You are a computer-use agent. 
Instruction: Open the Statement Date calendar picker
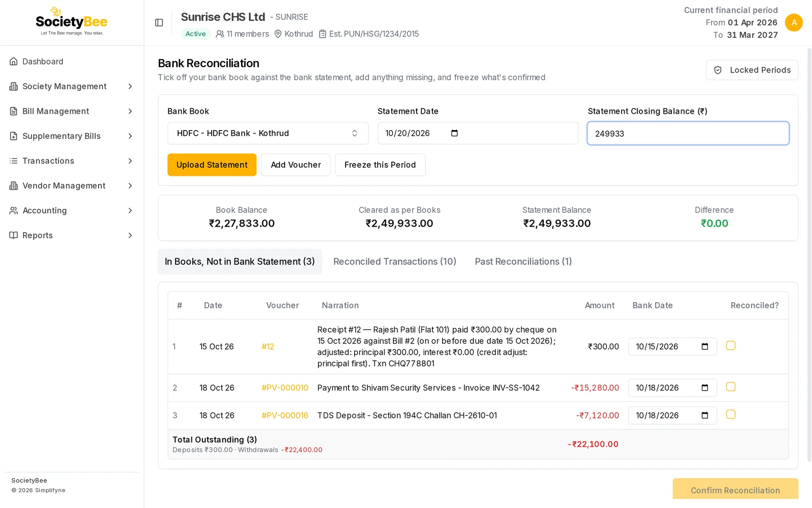click(454, 133)
